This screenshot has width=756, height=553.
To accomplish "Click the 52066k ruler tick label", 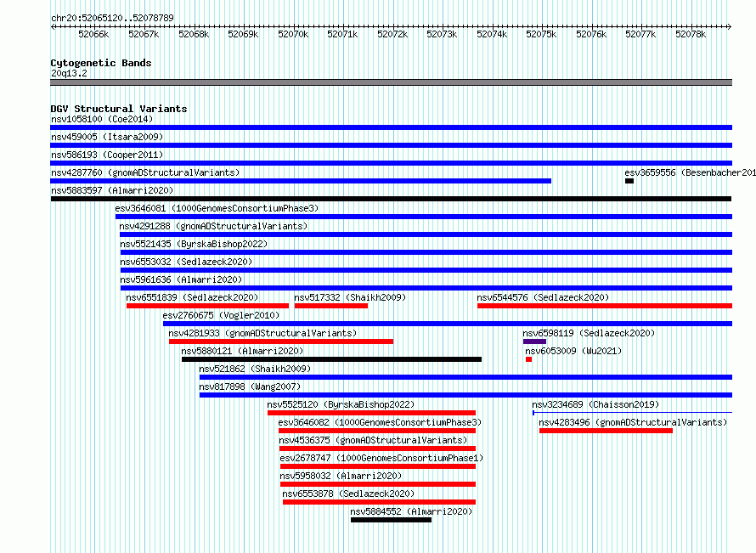I will tap(93, 34).
